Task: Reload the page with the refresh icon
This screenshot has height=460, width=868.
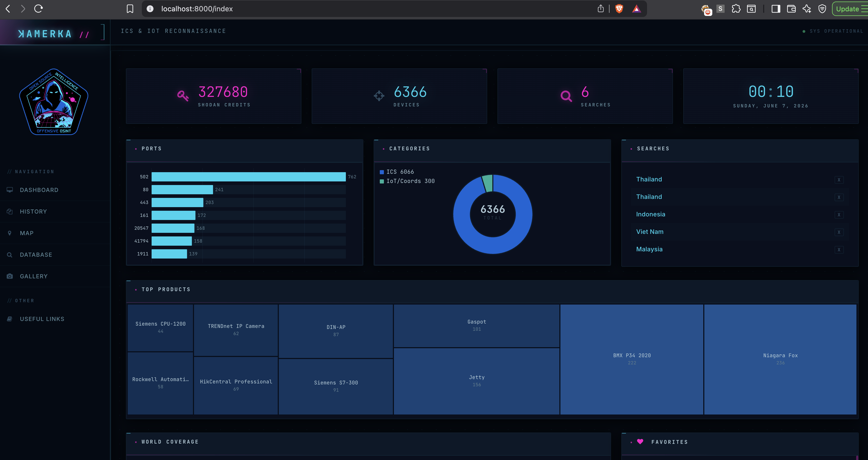Action: pos(38,9)
